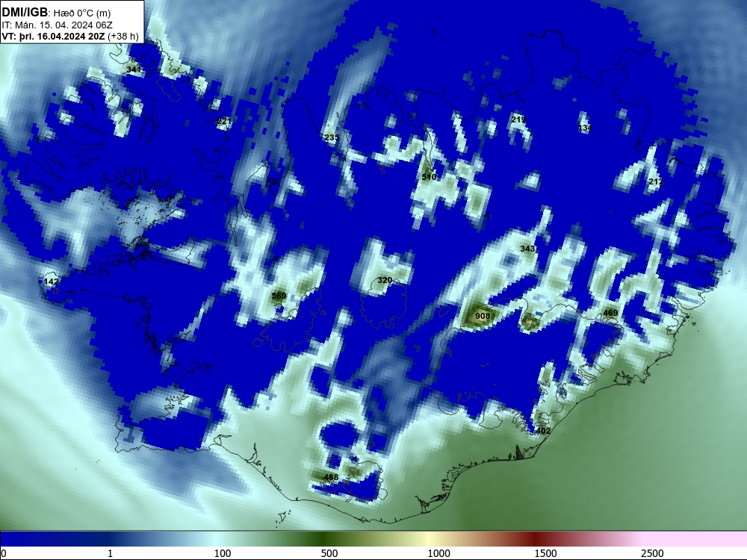The image size is (747, 560).
Task: Click the map value label 320
Action: point(385,280)
